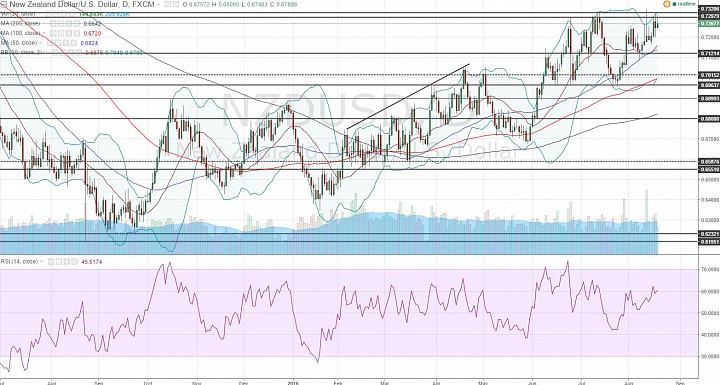Toggle visibility icon of RSI (14, close)
The image size is (720, 385).
[51, 262]
